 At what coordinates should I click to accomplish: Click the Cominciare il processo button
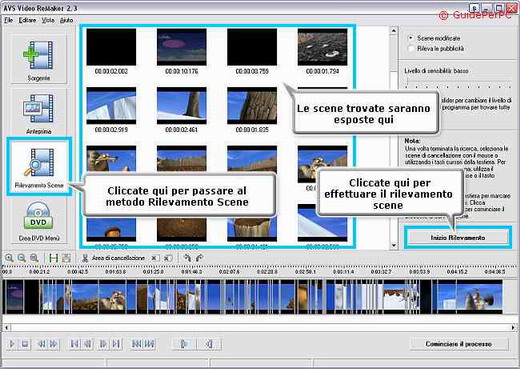[x=459, y=344]
